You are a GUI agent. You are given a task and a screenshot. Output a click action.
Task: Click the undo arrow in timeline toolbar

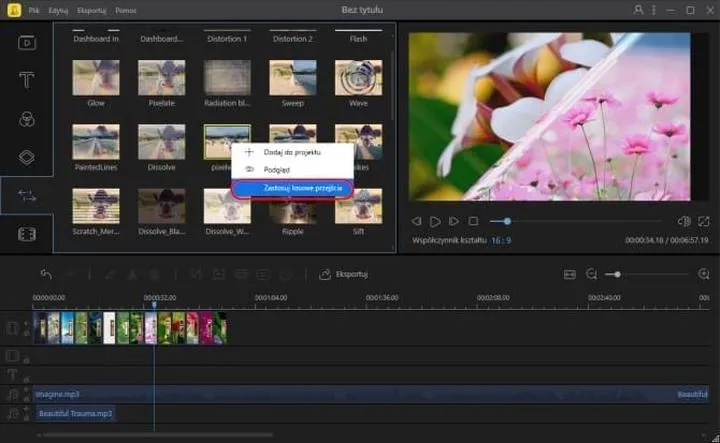pyautogui.click(x=46, y=274)
